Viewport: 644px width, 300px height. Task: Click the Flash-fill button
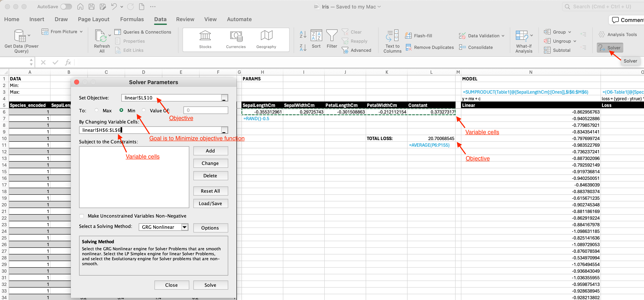(x=418, y=35)
